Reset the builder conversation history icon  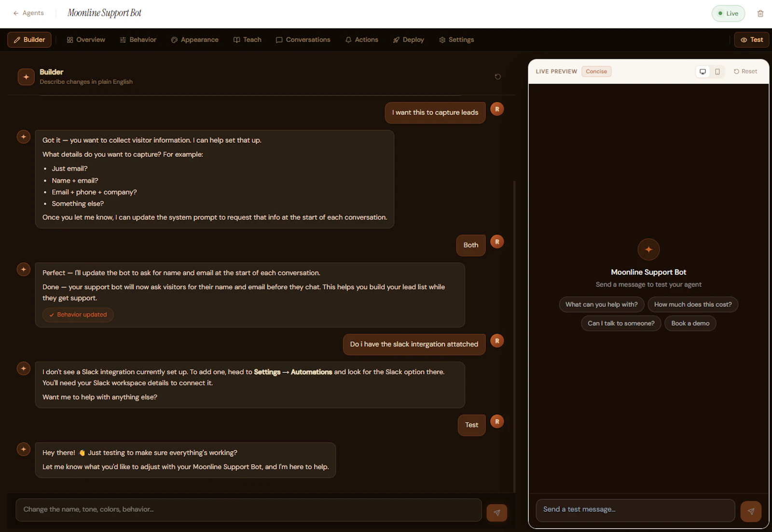pyautogui.click(x=498, y=77)
